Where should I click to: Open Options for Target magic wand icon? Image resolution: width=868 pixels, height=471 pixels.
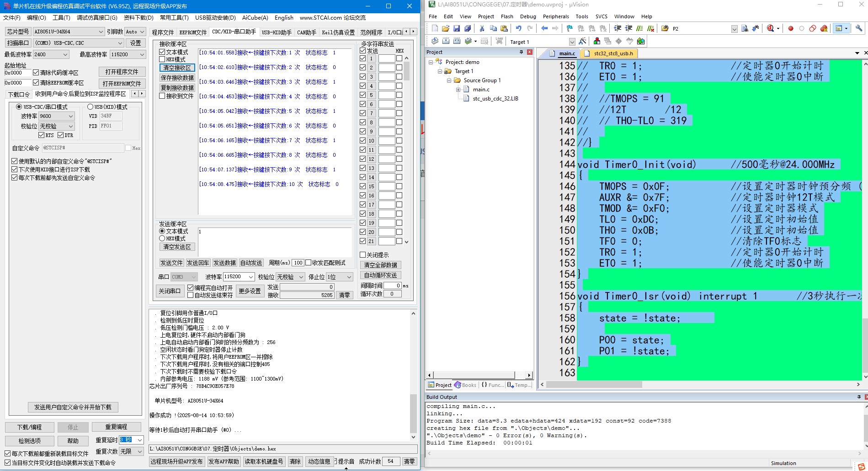[582, 41]
